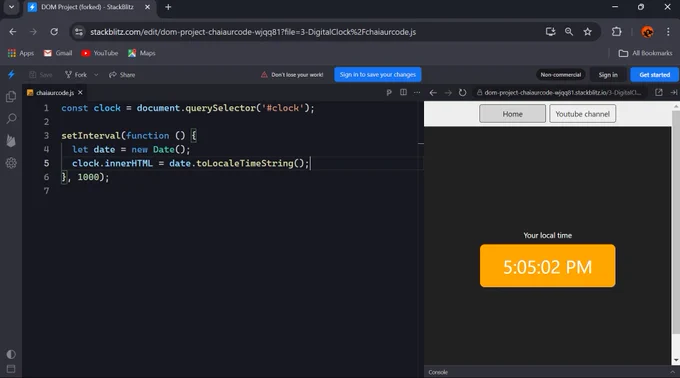
Task: Click the 'toLocaleTimeString' code text
Action: click(x=245, y=163)
